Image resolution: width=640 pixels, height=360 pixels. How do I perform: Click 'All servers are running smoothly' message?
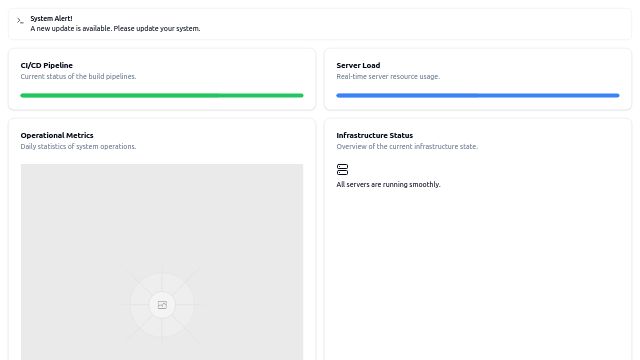click(x=388, y=184)
